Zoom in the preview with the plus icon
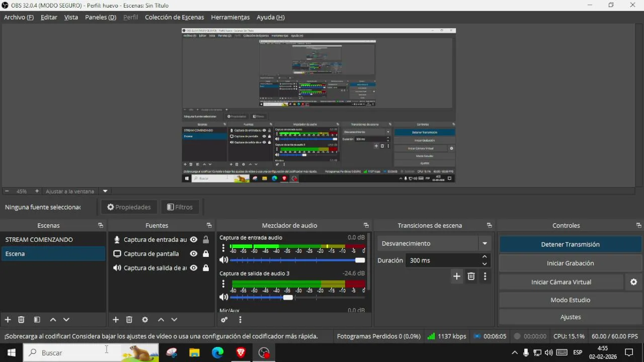 pos(37,191)
